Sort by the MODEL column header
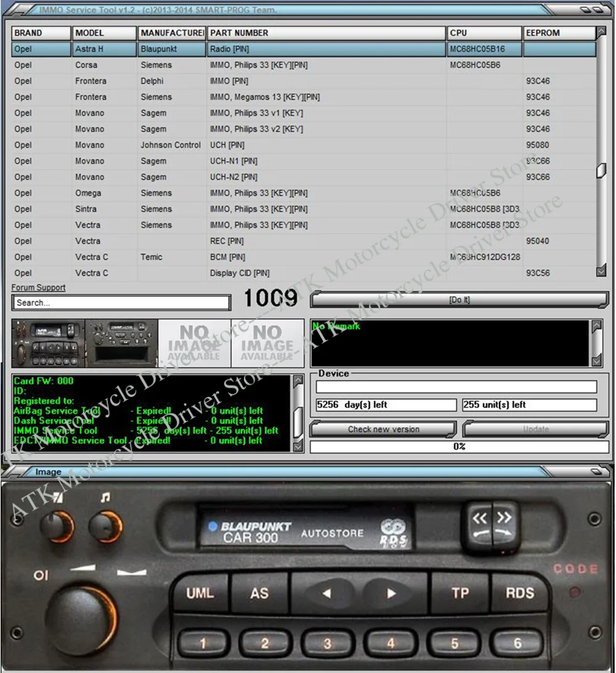This screenshot has width=616, height=673. click(x=104, y=33)
